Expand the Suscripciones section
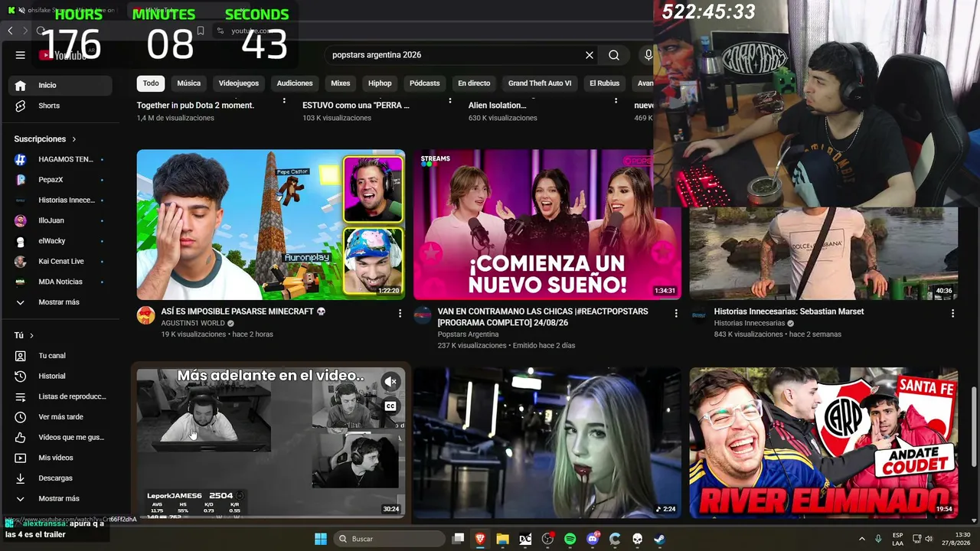Viewport: 980px width, 551px height. coord(45,139)
